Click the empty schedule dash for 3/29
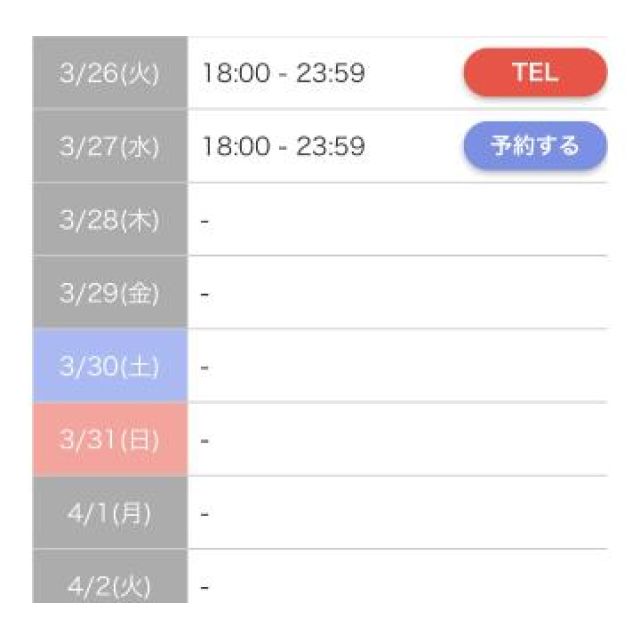 (x=204, y=295)
